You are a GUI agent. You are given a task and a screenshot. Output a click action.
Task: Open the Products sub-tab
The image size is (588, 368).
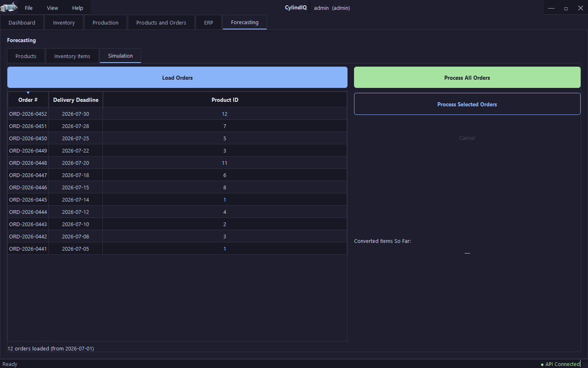click(x=26, y=56)
